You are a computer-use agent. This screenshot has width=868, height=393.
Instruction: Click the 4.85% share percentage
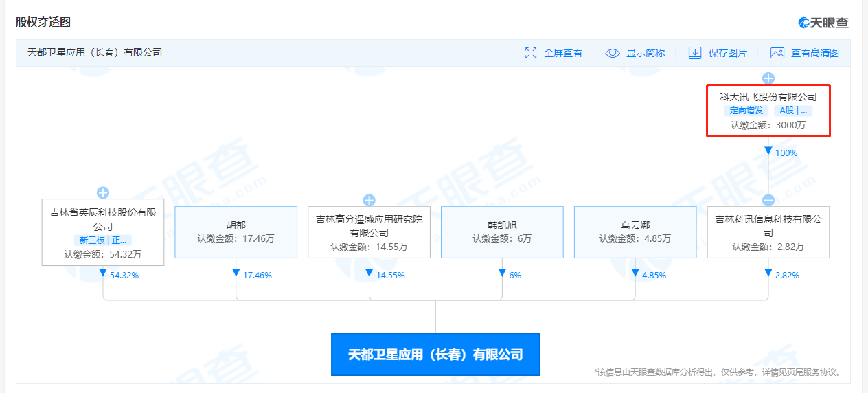[654, 275]
